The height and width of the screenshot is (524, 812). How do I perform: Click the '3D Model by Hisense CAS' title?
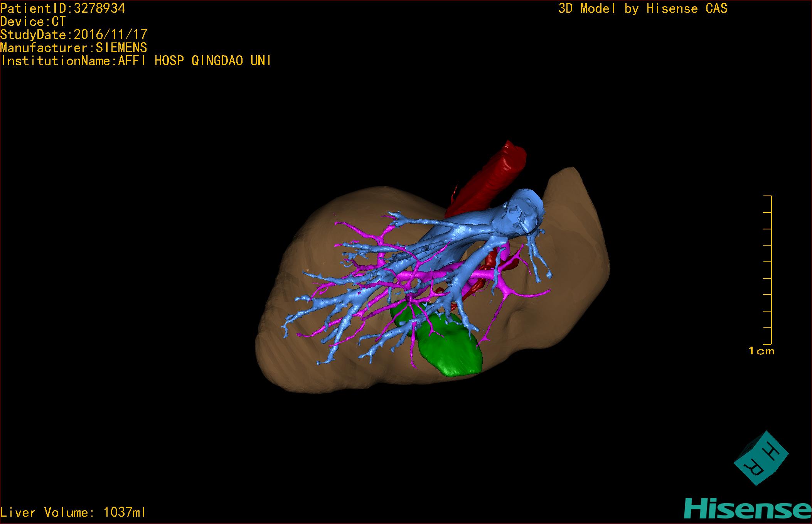pos(642,8)
